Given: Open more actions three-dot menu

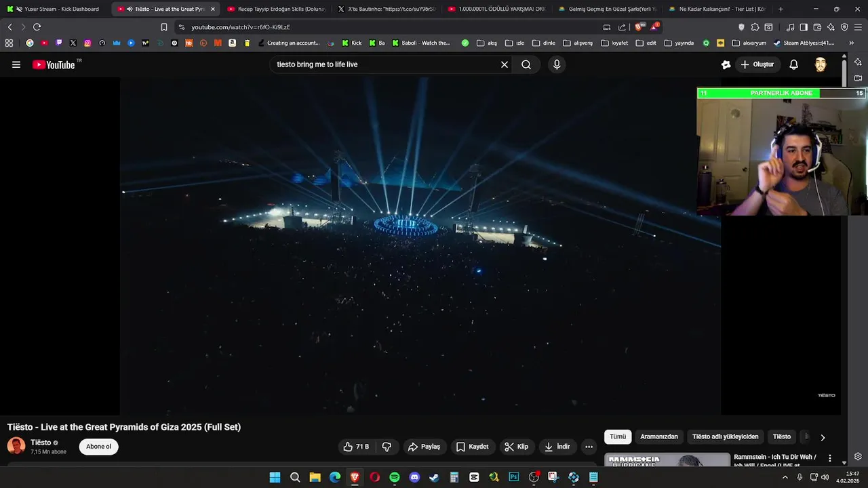Looking at the screenshot, I should 589,447.
